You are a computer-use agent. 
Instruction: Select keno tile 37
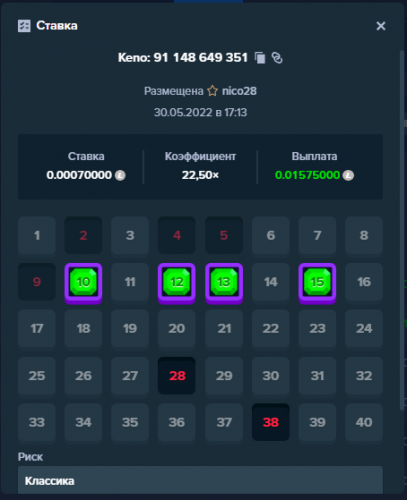tap(224, 423)
